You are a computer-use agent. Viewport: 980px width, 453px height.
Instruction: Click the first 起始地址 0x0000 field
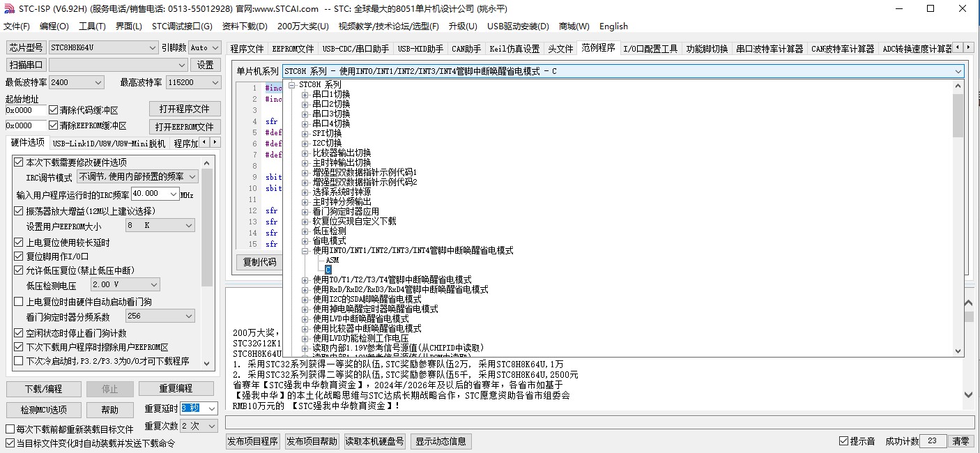pos(26,110)
